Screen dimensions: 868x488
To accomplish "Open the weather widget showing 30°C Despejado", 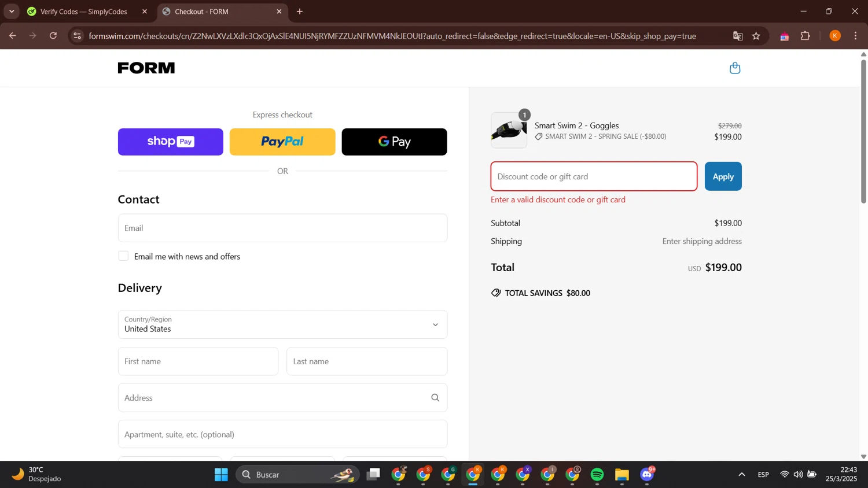I will point(36,475).
